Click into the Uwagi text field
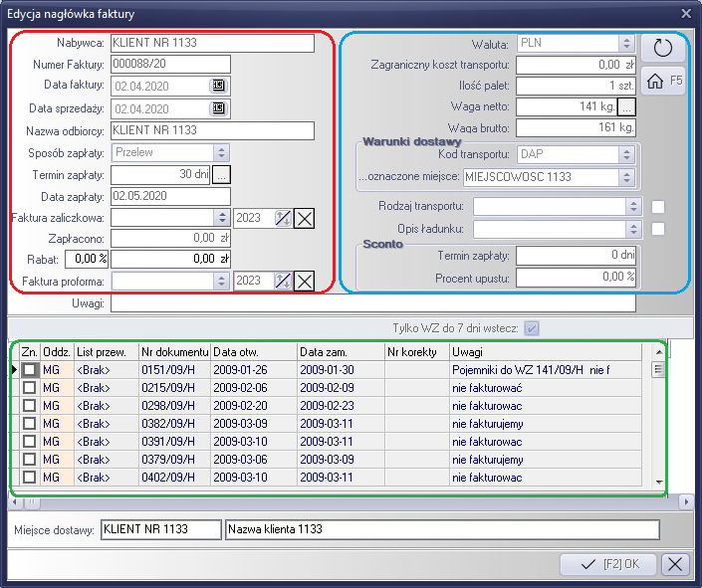The image size is (702, 588). point(372,303)
